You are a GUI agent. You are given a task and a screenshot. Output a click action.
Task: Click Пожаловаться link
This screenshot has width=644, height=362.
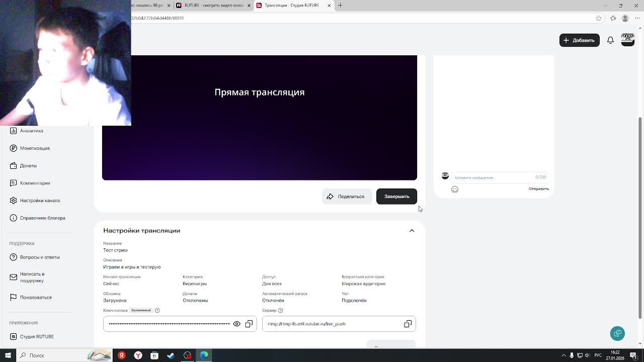pyautogui.click(x=36, y=297)
